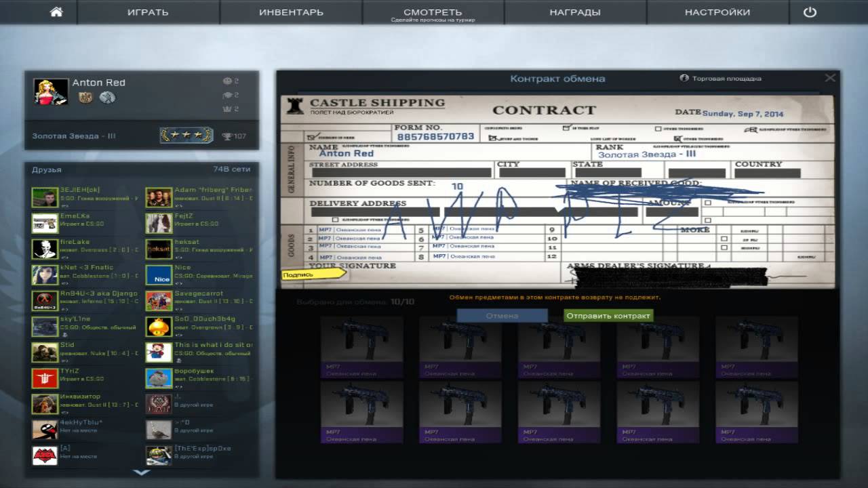868x488 pixels.
Task: Click the gold medal badge under Anton Red
Action: click(x=85, y=98)
